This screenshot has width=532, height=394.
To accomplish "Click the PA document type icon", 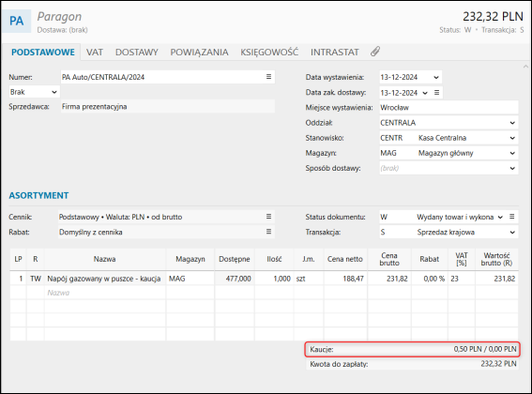I will pos(17,21).
